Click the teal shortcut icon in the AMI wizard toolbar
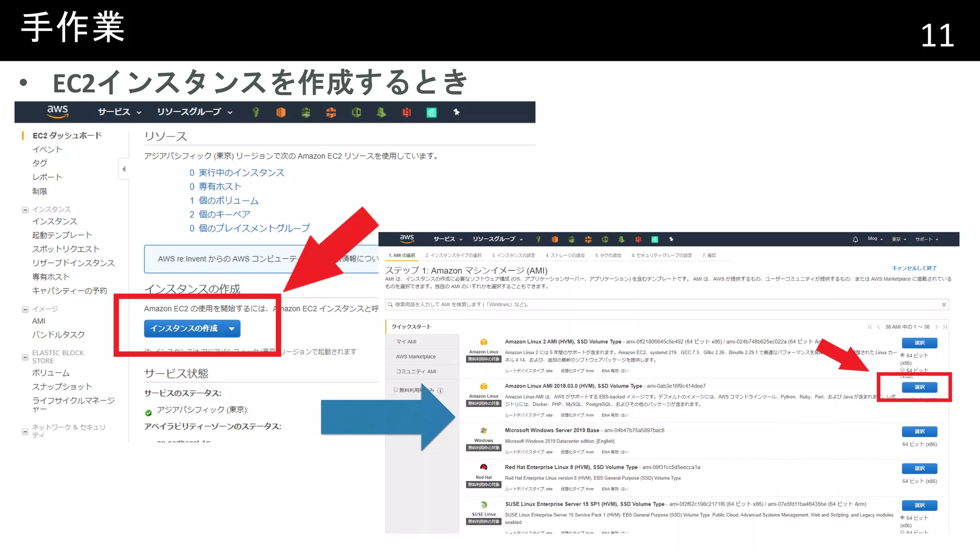This screenshot has width=980, height=551. click(x=655, y=239)
